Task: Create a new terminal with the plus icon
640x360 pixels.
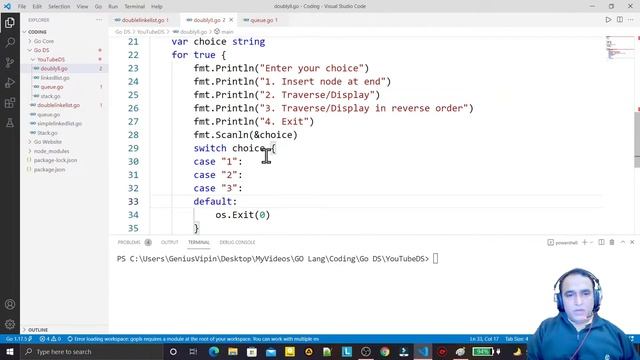Action: [x=584, y=242]
